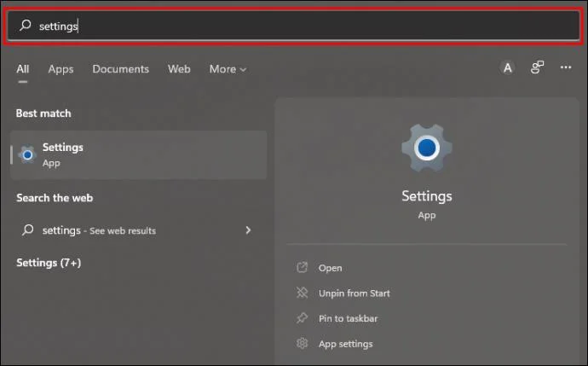Click the gear icon beside App settings
This screenshot has height=366, width=588.
[x=303, y=343]
